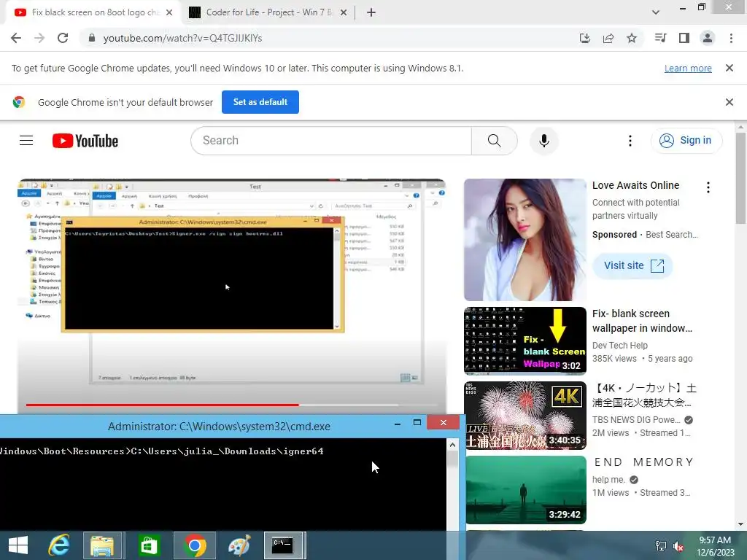Image resolution: width=747 pixels, height=560 pixels.
Task: Close the 'Fix black screen' tab
Action: click(169, 12)
